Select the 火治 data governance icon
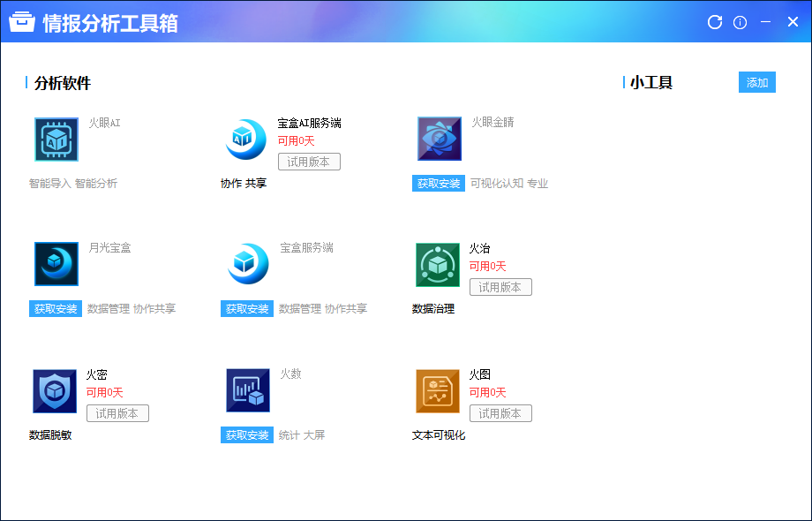Viewport: 812px width, 521px height. (x=438, y=265)
